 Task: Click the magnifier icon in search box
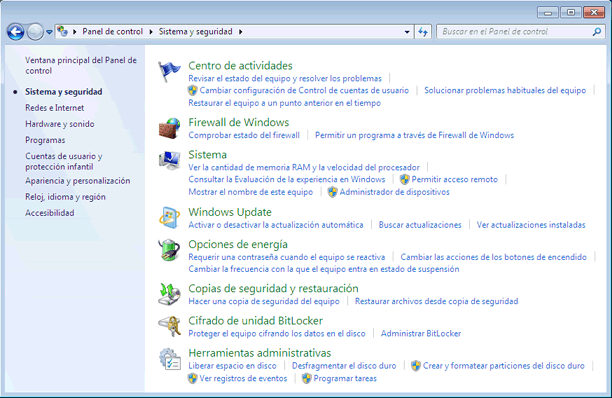click(x=596, y=32)
